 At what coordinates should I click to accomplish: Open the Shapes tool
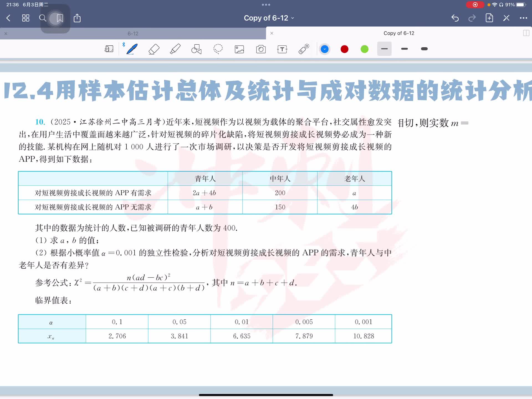196,49
